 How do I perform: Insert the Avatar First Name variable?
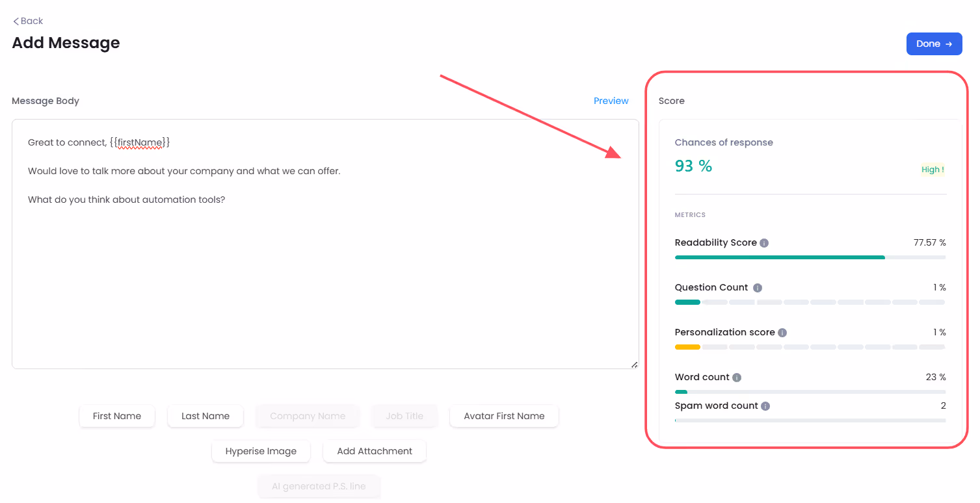[504, 416]
